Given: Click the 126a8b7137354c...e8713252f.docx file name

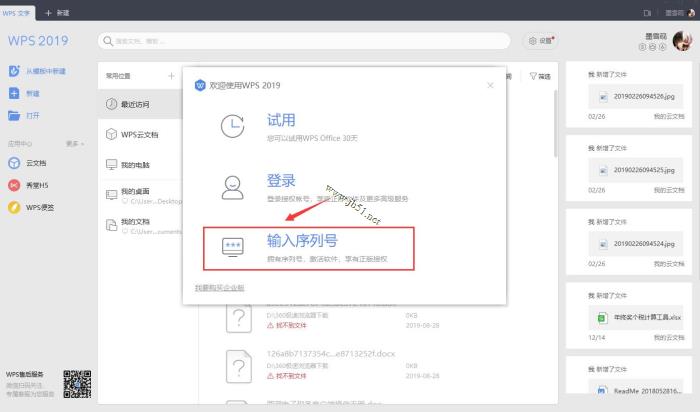Looking at the screenshot, I should (x=331, y=354).
